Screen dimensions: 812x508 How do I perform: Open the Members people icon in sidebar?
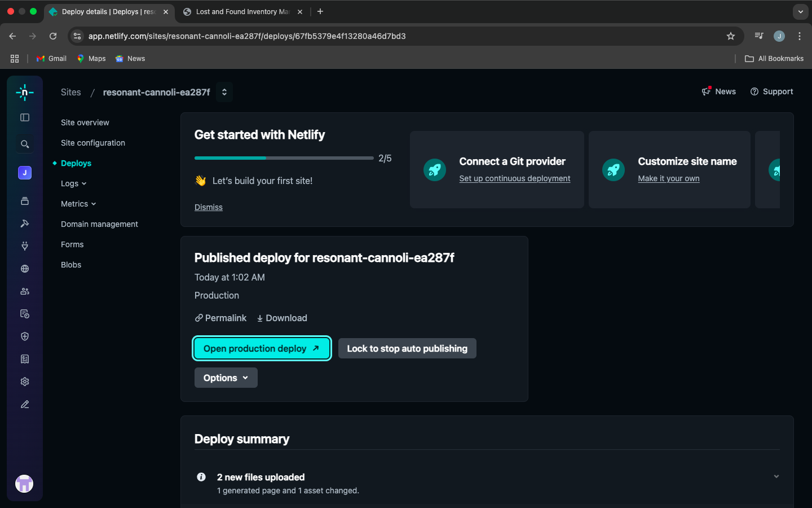point(25,291)
